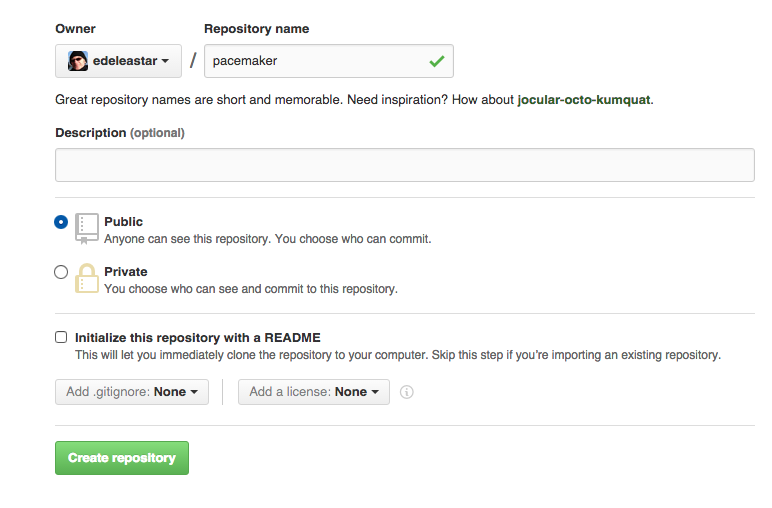Click the public repository book icon

87,228
